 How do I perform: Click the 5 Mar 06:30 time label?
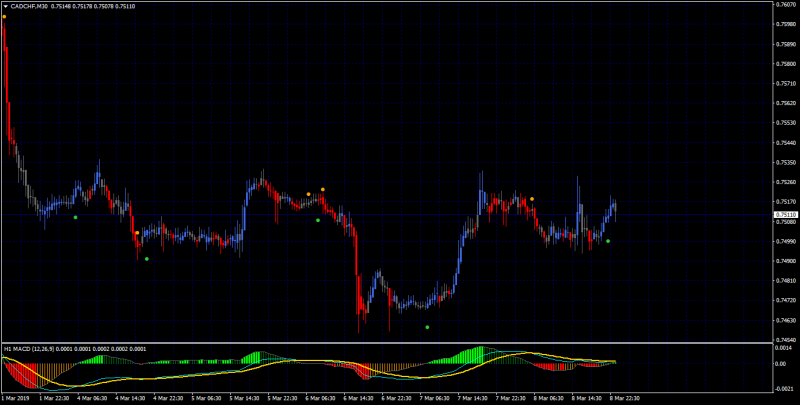(x=206, y=398)
